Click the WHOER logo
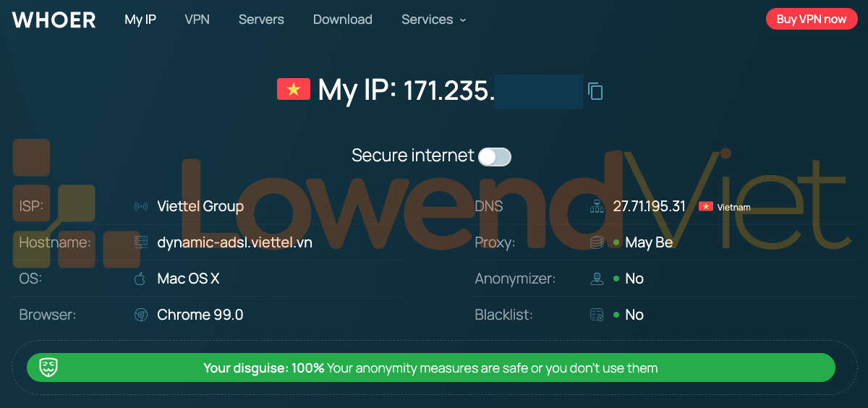The image size is (868, 408). [x=54, y=20]
